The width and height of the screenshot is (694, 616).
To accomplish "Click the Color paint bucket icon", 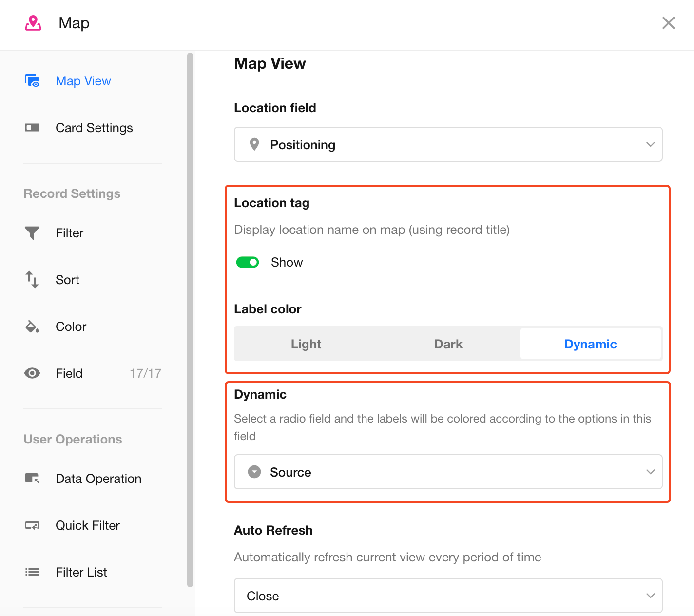I will pyautogui.click(x=32, y=327).
